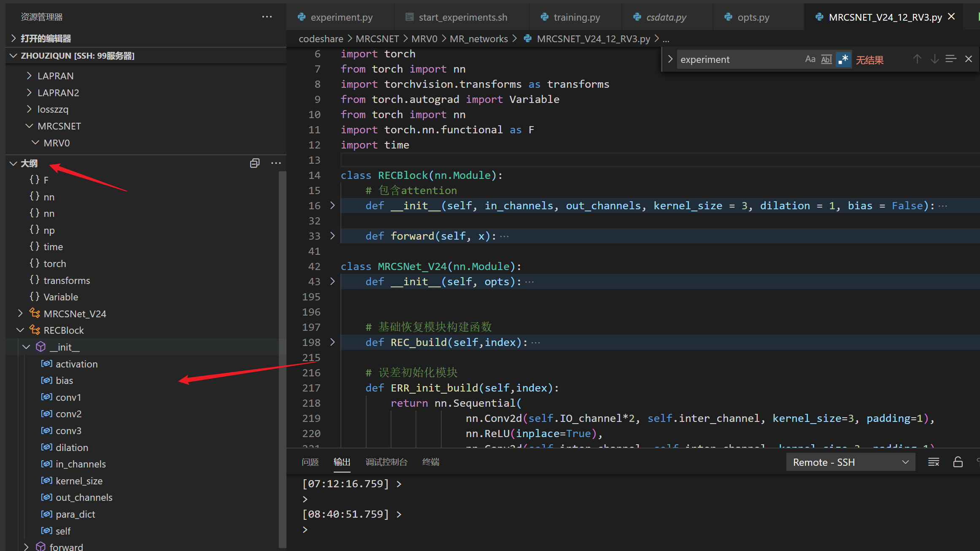
Task: Toggle Match Case in find widget
Action: coord(810,59)
